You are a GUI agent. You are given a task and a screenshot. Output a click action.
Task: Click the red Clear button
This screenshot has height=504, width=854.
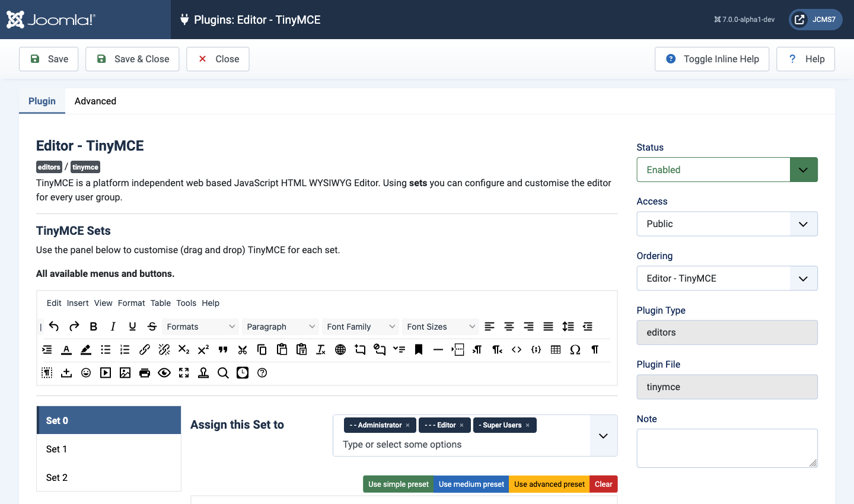604,484
